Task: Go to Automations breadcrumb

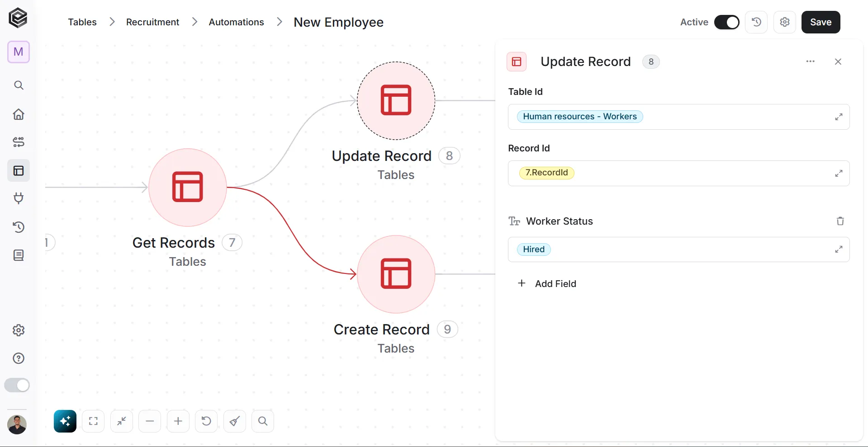Action: point(236,22)
